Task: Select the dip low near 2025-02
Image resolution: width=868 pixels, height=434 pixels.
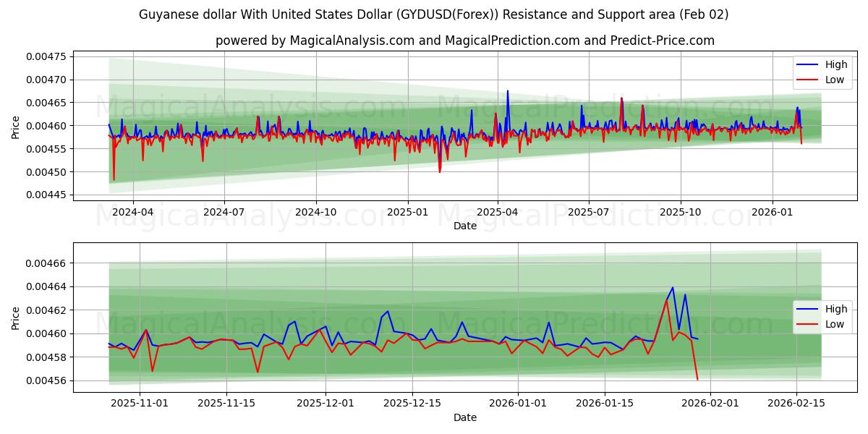Action: (440, 171)
